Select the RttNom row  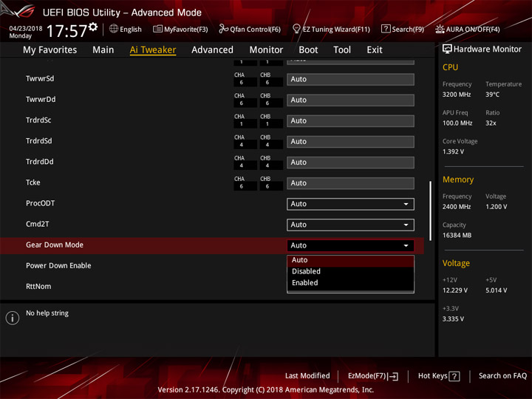38,287
